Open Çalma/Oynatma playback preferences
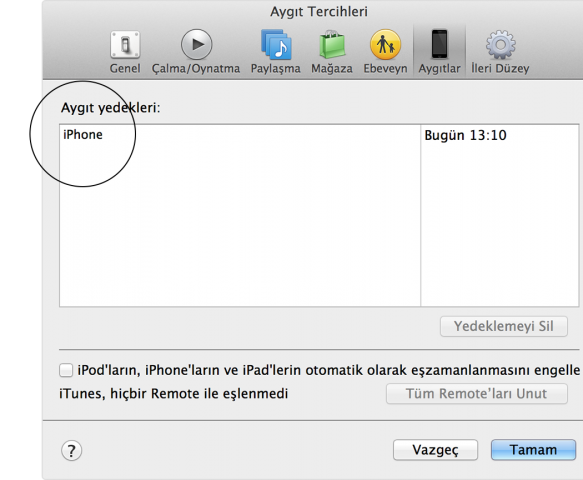The width and height of the screenshot is (583, 480). point(196,52)
